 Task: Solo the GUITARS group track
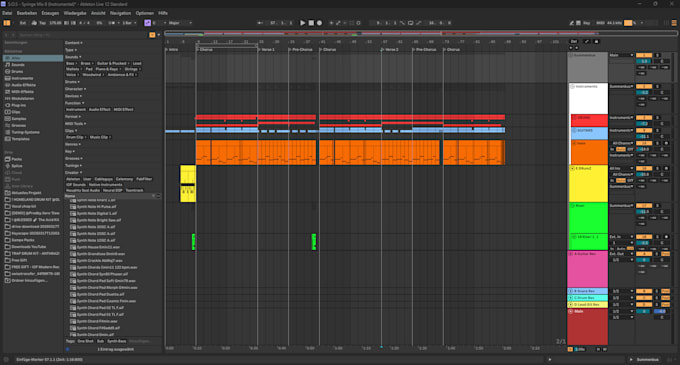(x=658, y=130)
